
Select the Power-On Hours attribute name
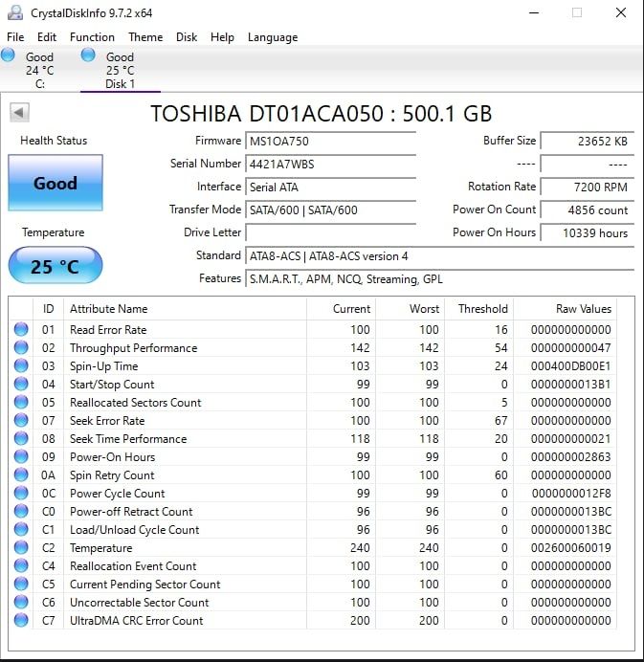coord(112,457)
